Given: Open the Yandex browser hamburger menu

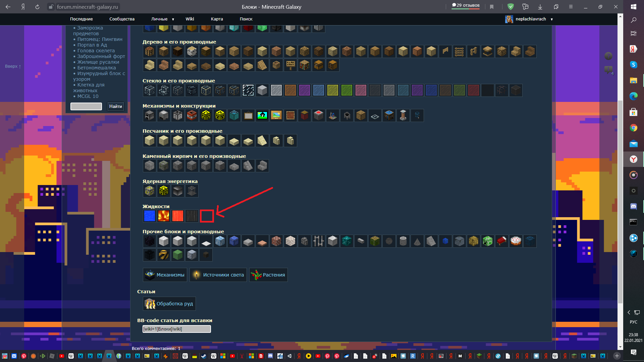Looking at the screenshot, I should coord(571,7).
